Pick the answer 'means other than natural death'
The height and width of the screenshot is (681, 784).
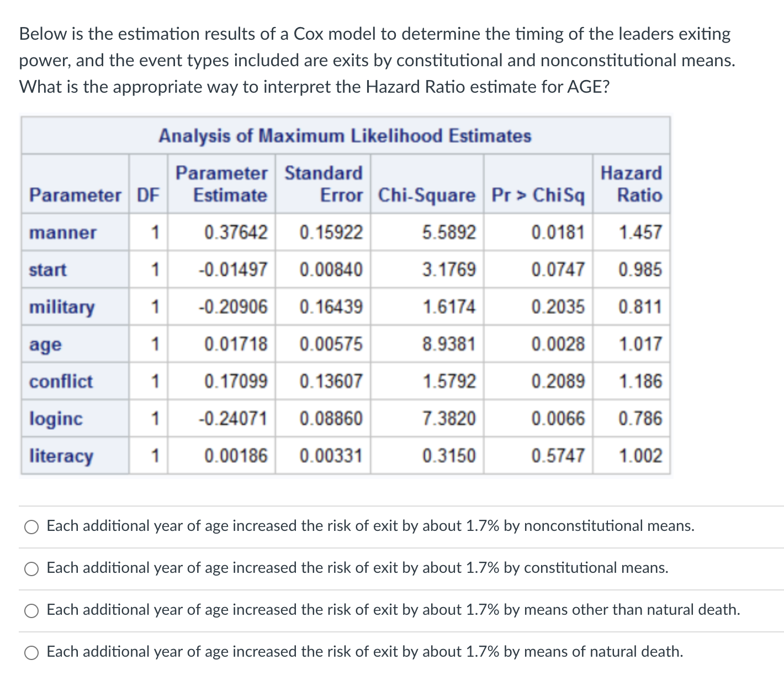[x=32, y=611]
